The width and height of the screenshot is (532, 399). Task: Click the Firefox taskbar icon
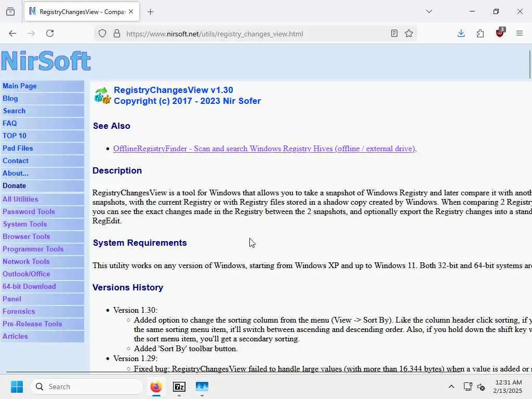pyautogui.click(x=156, y=387)
